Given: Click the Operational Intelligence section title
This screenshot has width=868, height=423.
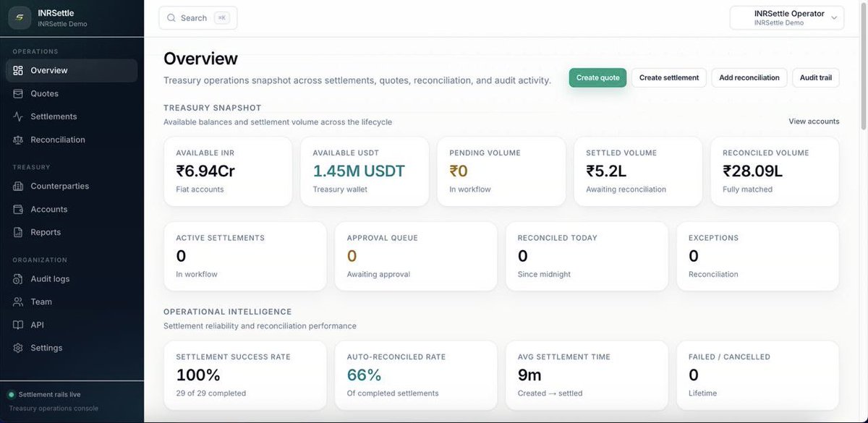Looking at the screenshot, I should tap(228, 312).
